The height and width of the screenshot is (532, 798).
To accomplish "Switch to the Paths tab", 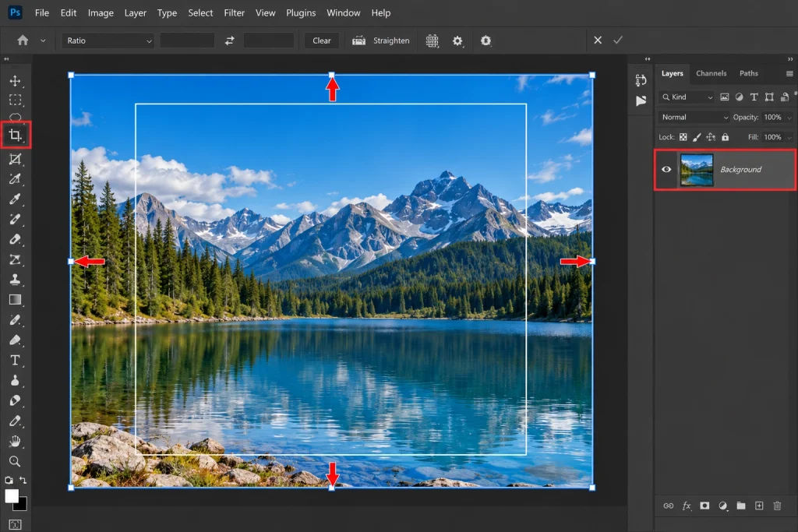I will pyautogui.click(x=749, y=73).
